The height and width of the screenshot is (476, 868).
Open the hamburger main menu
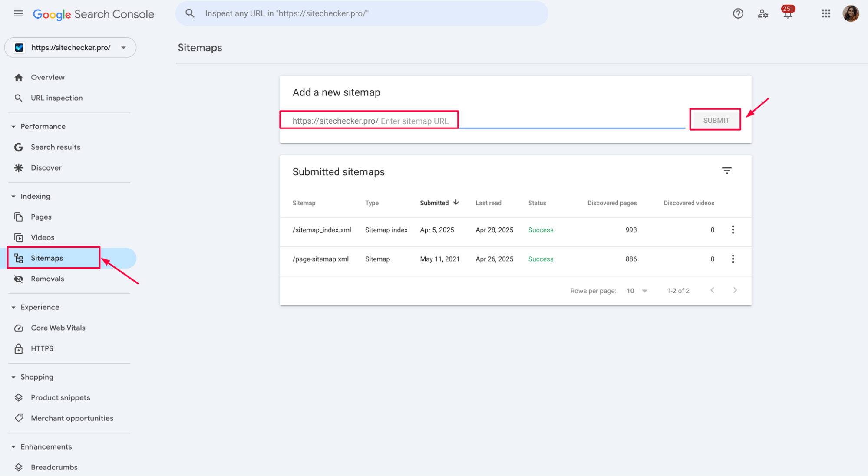click(19, 13)
